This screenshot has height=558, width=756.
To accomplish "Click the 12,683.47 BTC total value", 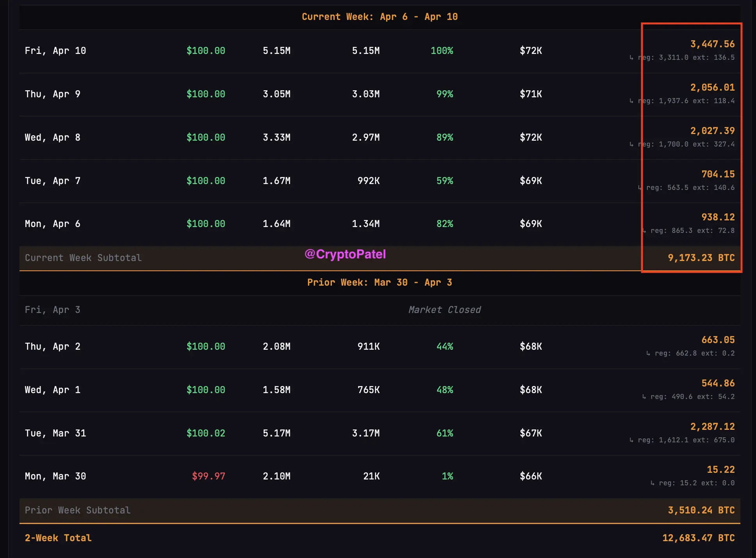I will click(x=698, y=538).
